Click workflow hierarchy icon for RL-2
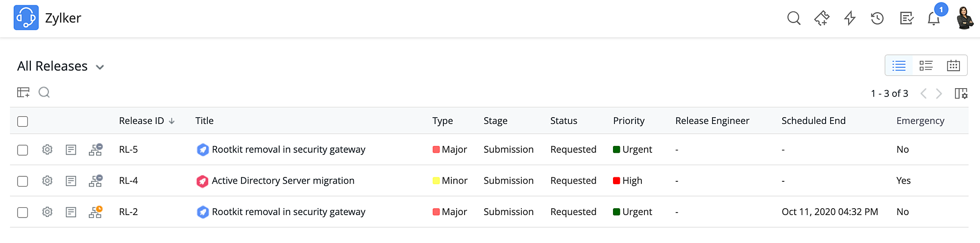 (96, 212)
